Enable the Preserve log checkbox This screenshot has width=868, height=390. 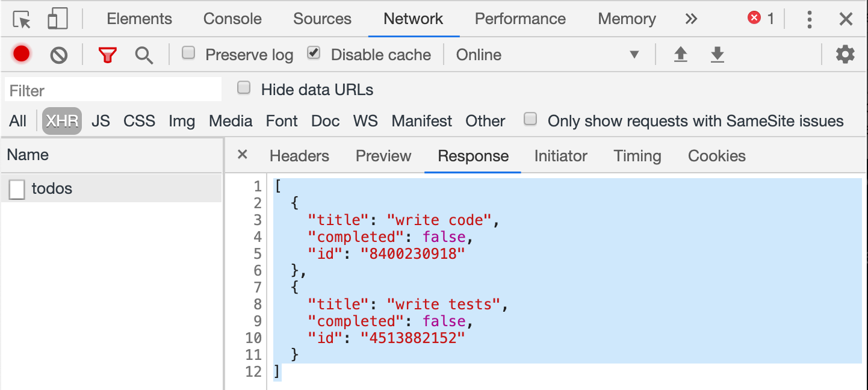[x=189, y=53]
